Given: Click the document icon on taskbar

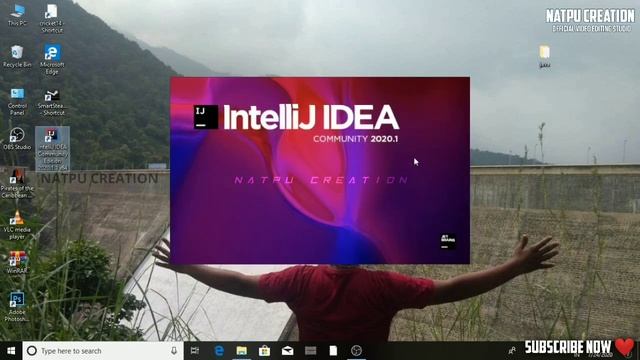Looking at the screenshot, I should click(333, 351).
